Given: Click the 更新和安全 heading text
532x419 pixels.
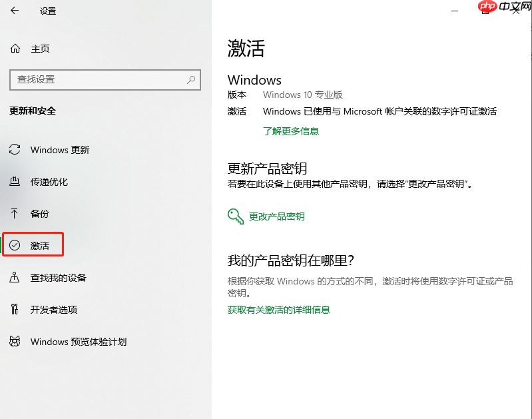Looking at the screenshot, I should coord(33,111).
